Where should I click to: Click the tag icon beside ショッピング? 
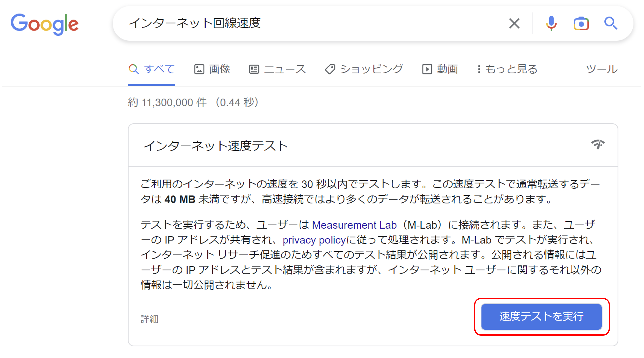pos(330,69)
